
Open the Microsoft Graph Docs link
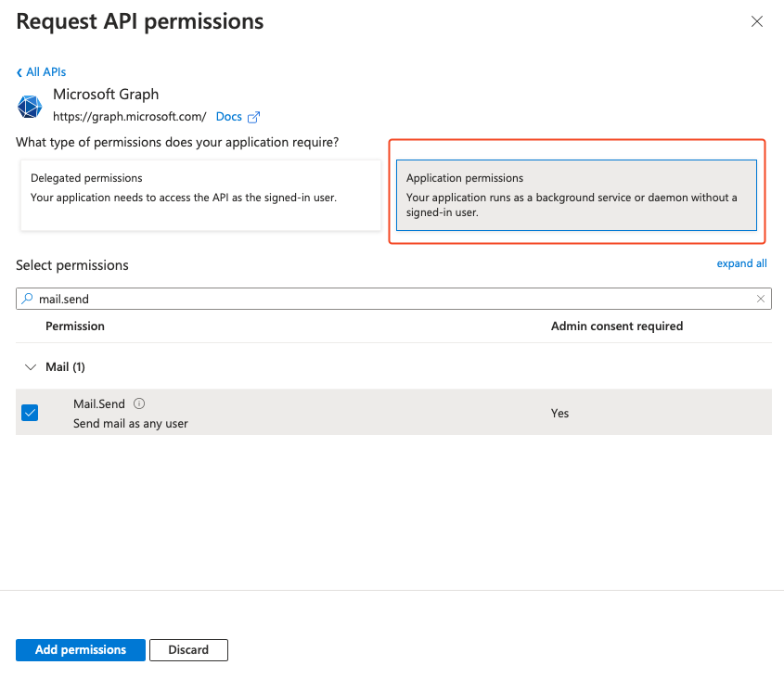click(226, 116)
